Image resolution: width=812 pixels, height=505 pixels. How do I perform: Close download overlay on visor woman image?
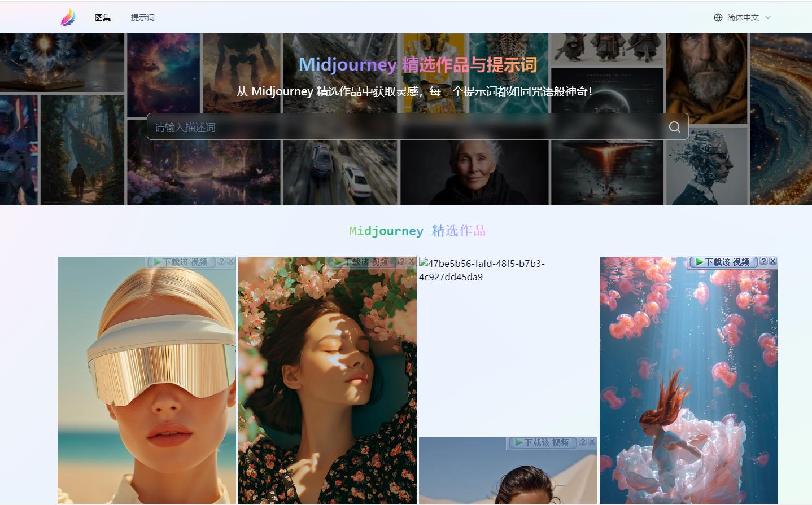[x=230, y=262]
